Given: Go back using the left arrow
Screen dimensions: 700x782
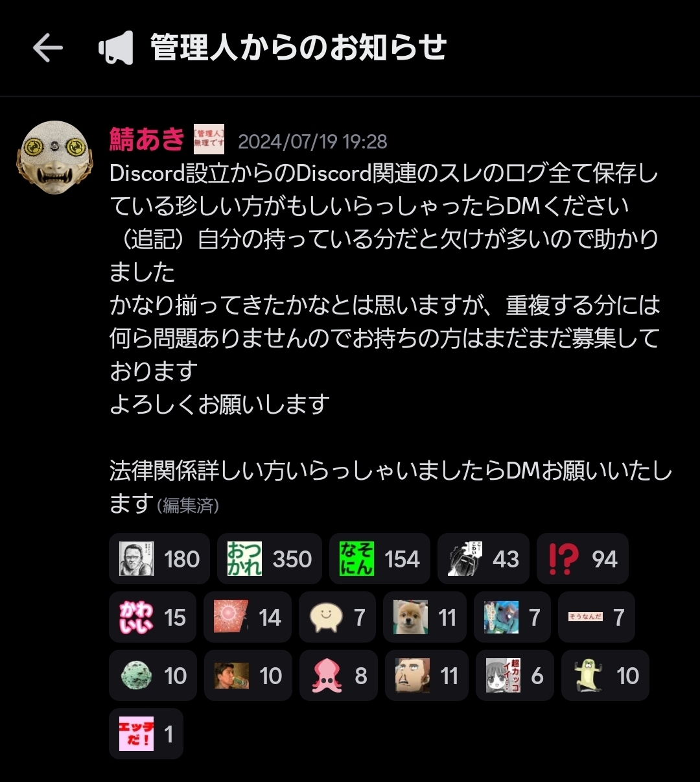Looking at the screenshot, I should 47,48.
